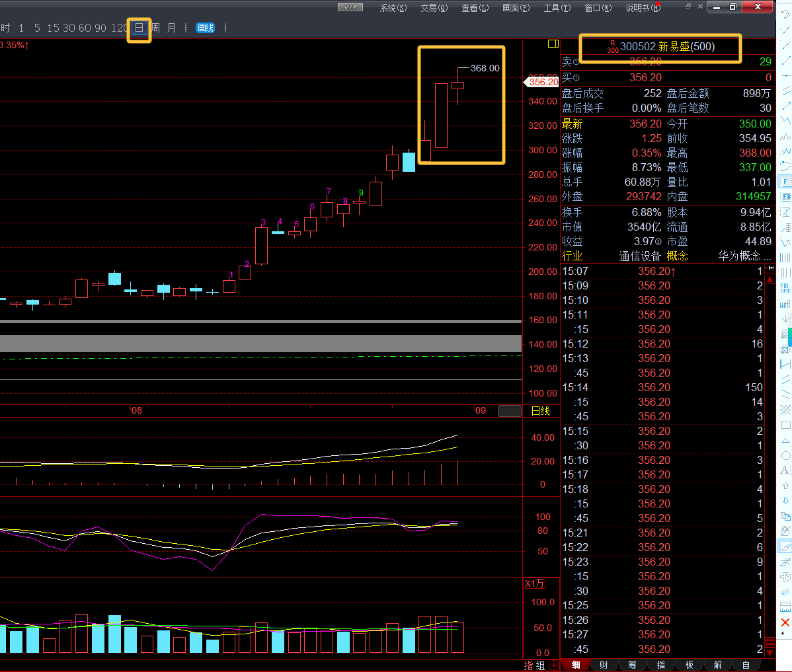This screenshot has width=792, height=672.
Task: Select the rectangle shape tool
Action: (785, 425)
